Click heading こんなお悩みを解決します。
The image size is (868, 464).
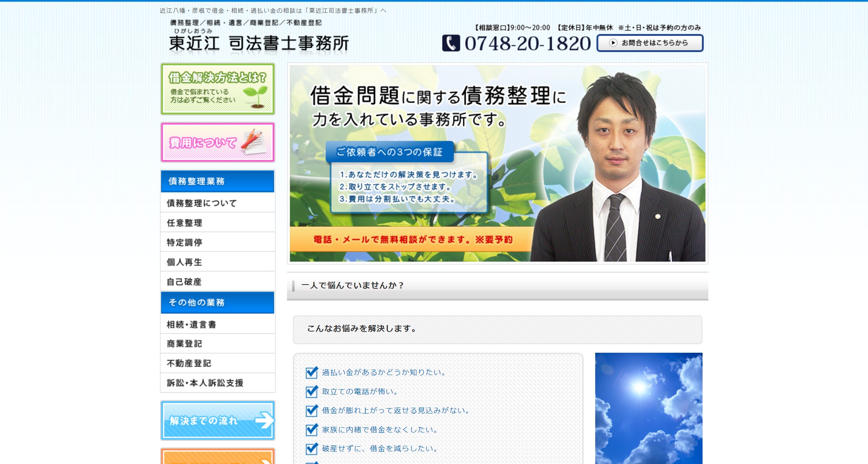[x=362, y=328]
